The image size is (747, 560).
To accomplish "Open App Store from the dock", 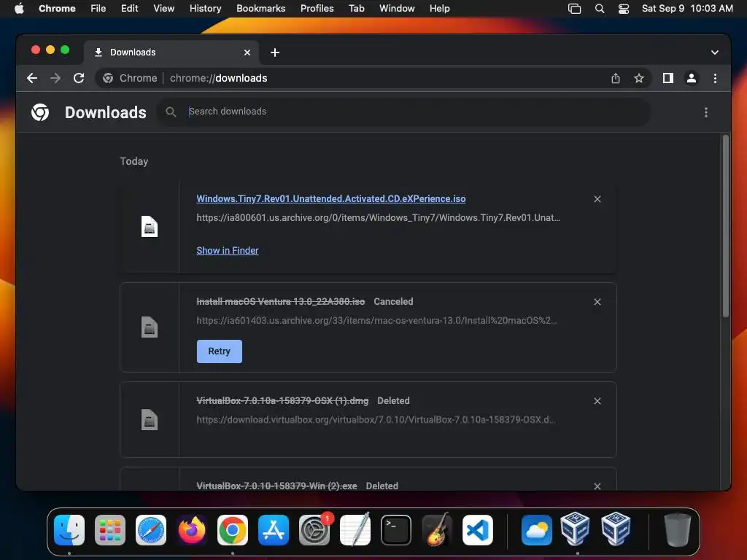I will (x=274, y=530).
